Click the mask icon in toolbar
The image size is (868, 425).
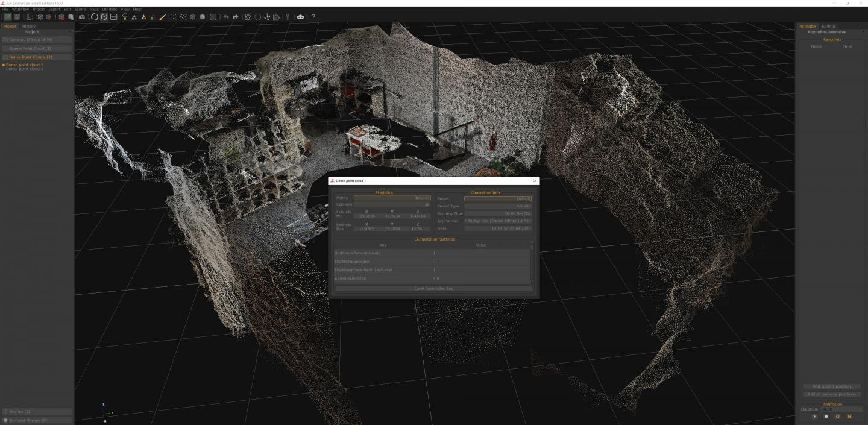300,17
